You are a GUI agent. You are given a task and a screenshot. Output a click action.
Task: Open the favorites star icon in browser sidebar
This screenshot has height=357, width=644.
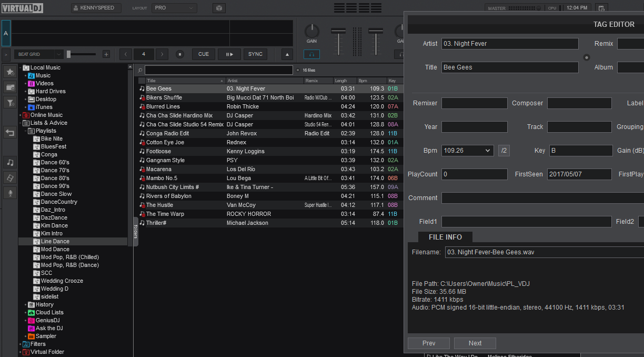[9, 71]
